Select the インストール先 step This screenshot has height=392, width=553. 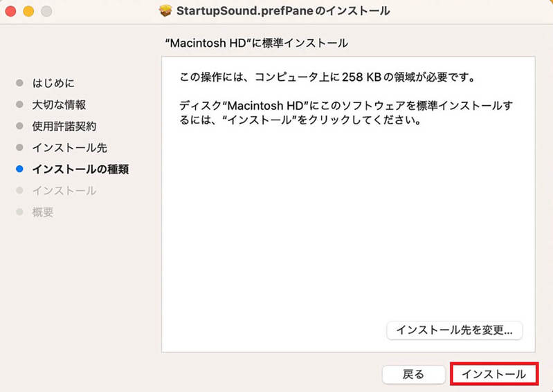point(69,147)
